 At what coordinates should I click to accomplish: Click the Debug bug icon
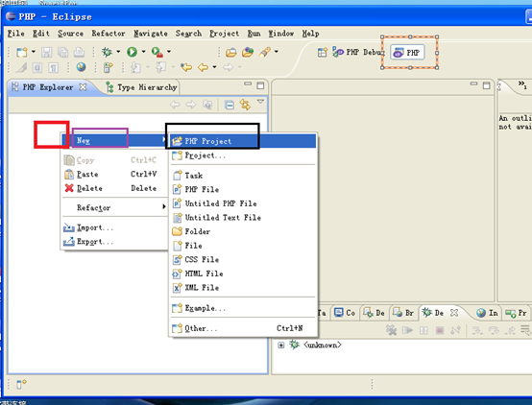pos(107,52)
